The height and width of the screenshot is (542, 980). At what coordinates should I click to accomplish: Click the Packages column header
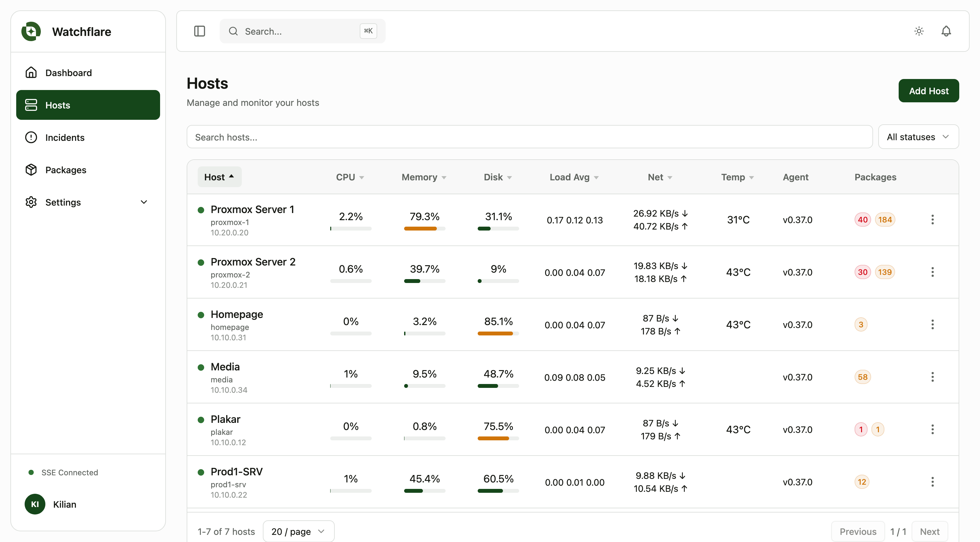(x=875, y=177)
